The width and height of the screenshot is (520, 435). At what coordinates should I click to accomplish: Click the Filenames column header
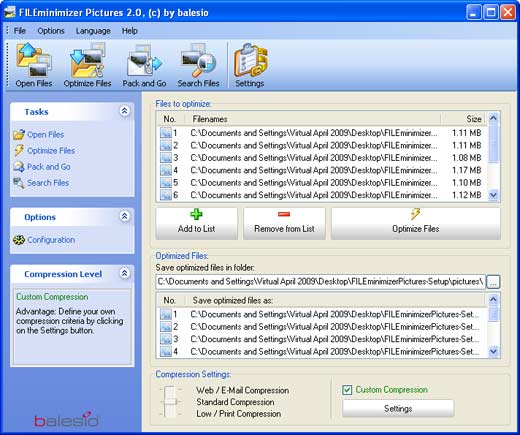pos(313,119)
